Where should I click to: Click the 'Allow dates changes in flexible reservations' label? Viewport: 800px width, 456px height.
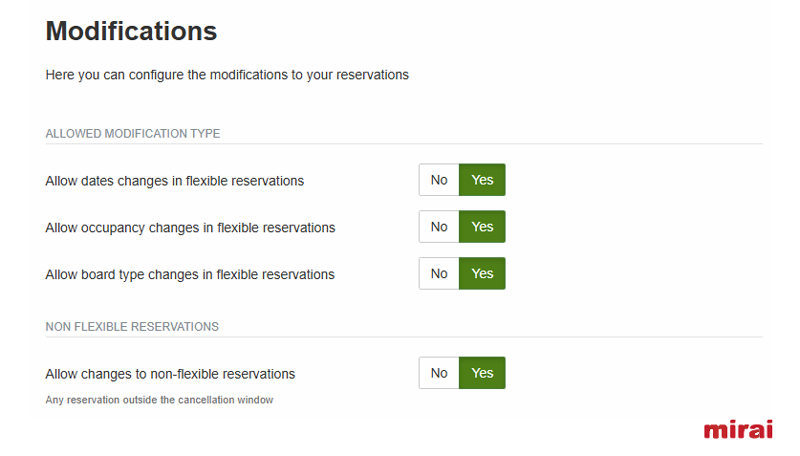pos(174,181)
